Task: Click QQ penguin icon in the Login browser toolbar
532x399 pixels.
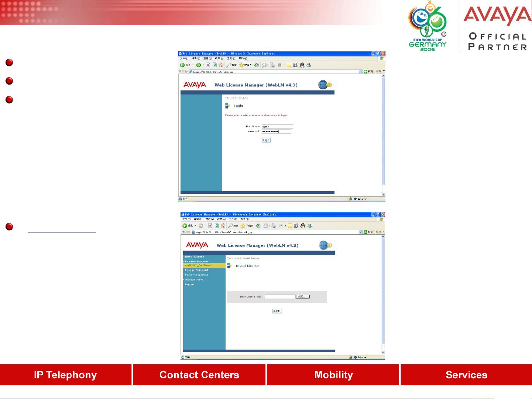Action: (x=302, y=65)
